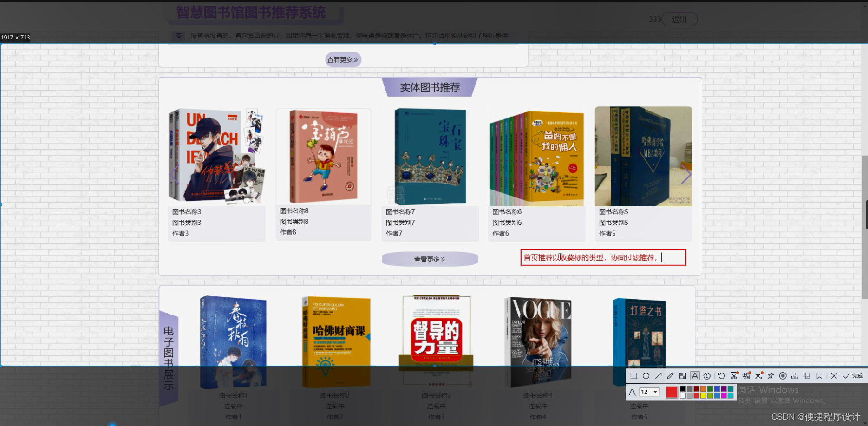The width and height of the screenshot is (868, 426).
Task: Click the book title 图书名称5
Action: (613, 212)
